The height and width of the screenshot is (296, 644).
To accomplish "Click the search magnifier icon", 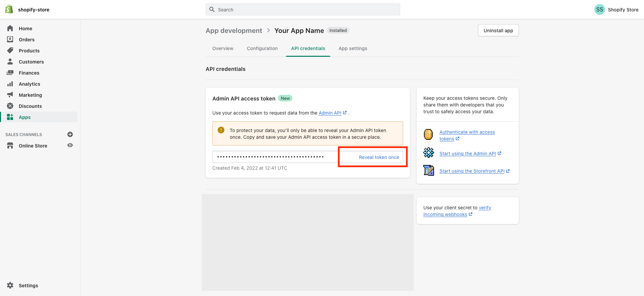I will pos(212,9).
